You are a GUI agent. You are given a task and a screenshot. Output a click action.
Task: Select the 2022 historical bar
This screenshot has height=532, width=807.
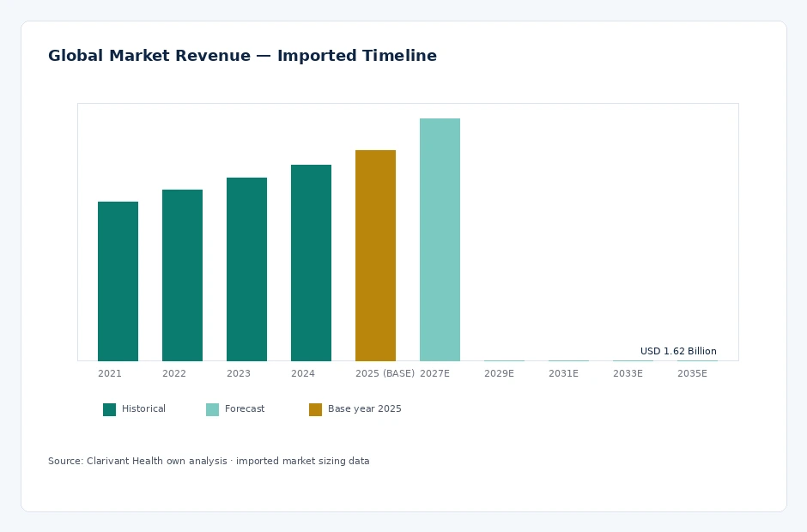[182, 275]
